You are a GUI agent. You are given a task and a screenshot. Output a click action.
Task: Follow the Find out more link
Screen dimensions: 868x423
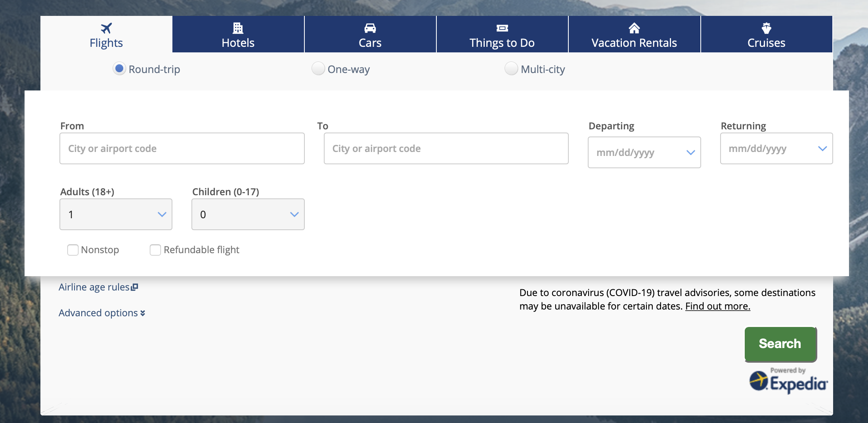718,306
